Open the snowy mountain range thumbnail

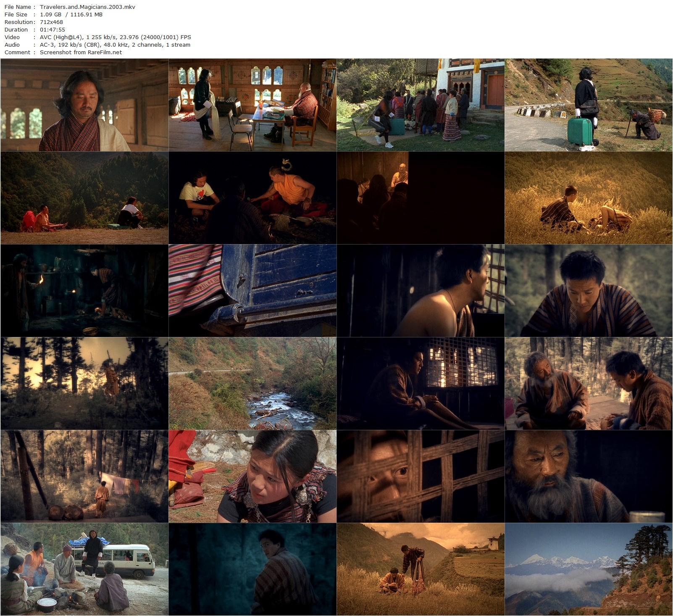coord(589,569)
